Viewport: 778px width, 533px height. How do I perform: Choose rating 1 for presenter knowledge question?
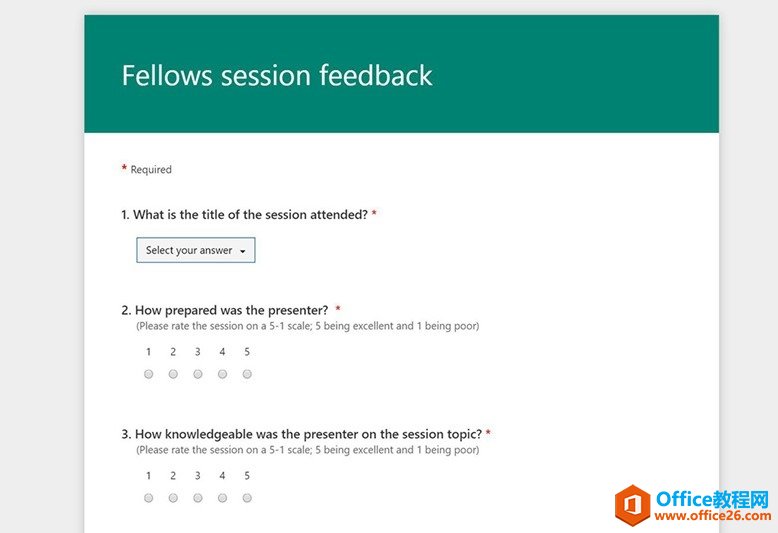coord(148,498)
